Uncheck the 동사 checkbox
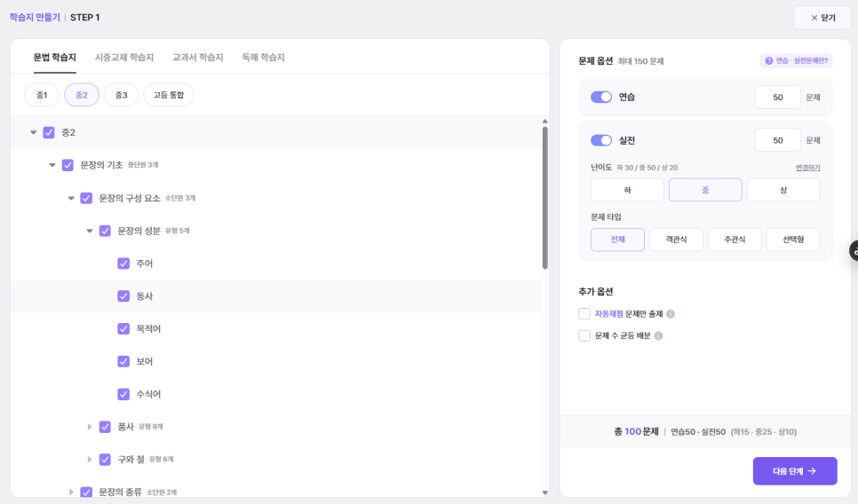This screenshot has width=858, height=504. pos(123,296)
